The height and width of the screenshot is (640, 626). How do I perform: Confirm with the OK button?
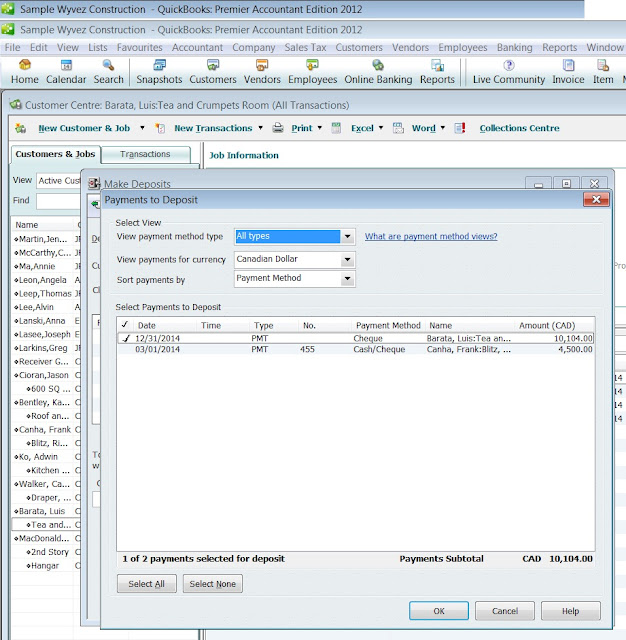(439, 611)
